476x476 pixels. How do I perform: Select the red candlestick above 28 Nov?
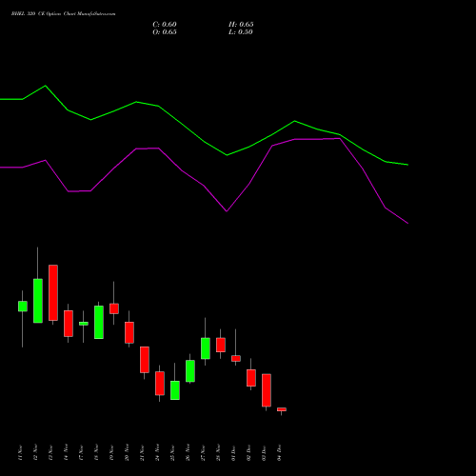click(221, 345)
